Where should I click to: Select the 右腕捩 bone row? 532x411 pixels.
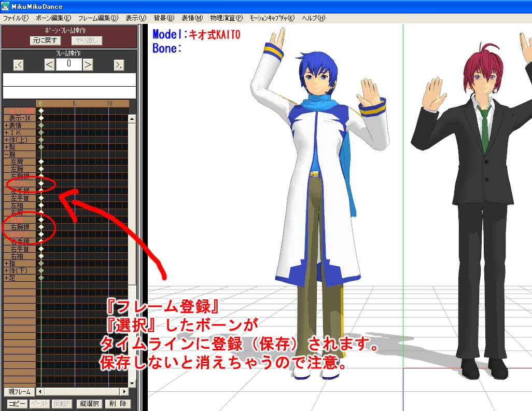click(19, 227)
